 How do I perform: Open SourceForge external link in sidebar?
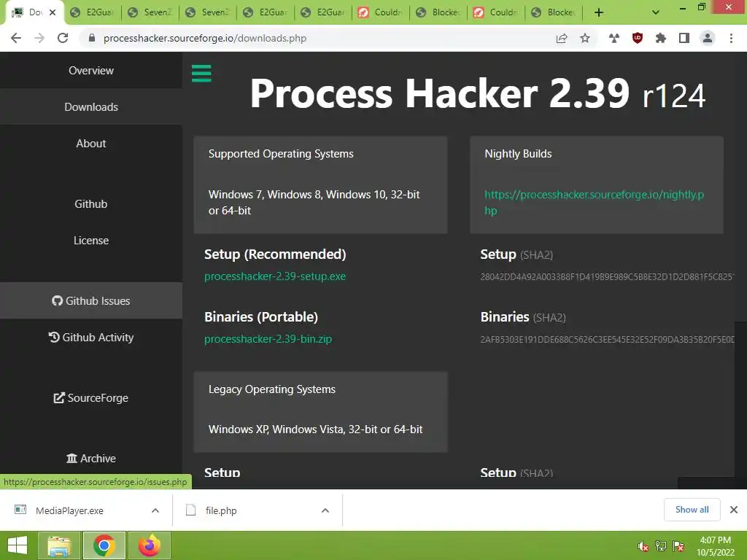(91, 397)
